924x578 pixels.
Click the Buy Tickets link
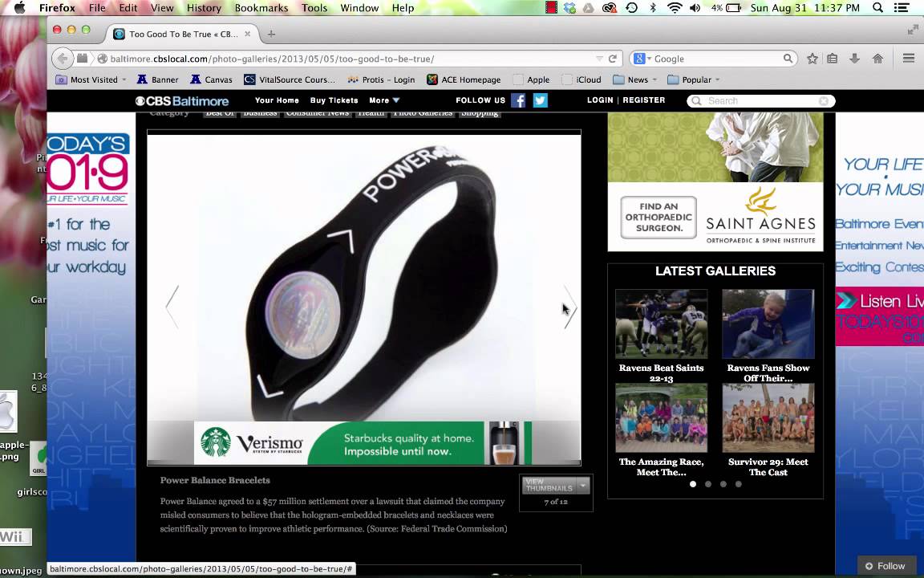[x=334, y=100]
